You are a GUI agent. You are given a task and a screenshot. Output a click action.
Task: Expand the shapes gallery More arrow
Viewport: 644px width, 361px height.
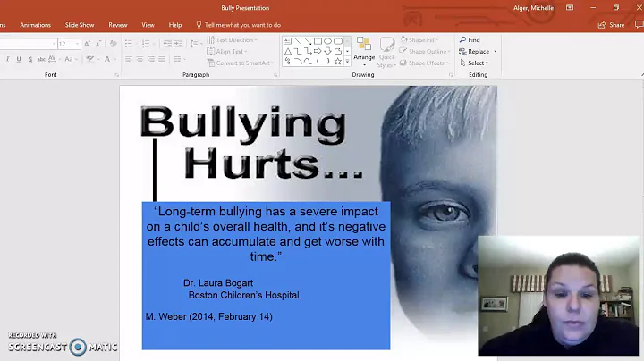tap(347, 62)
